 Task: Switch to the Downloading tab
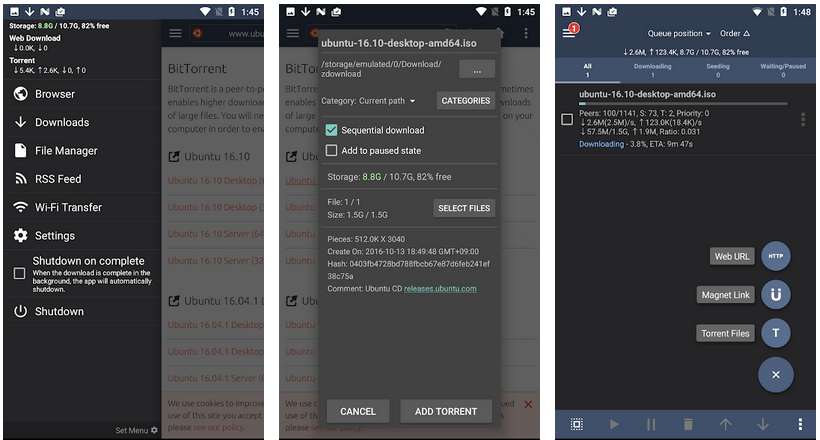pos(652,71)
